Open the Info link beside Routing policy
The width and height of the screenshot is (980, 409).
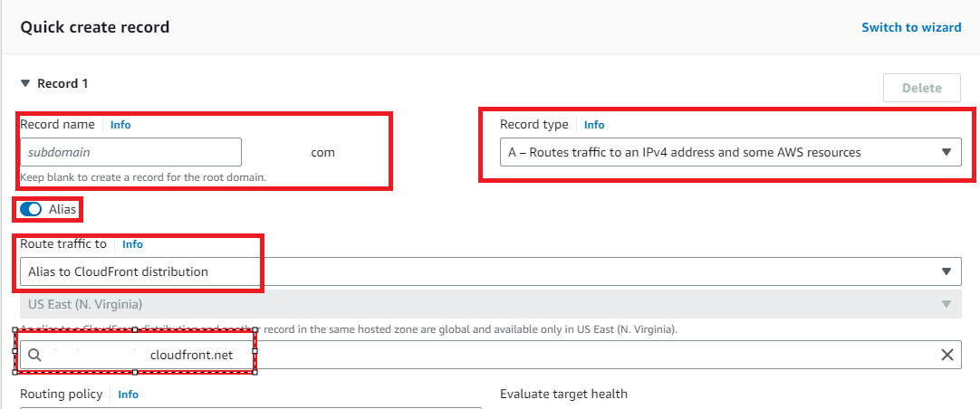128,394
